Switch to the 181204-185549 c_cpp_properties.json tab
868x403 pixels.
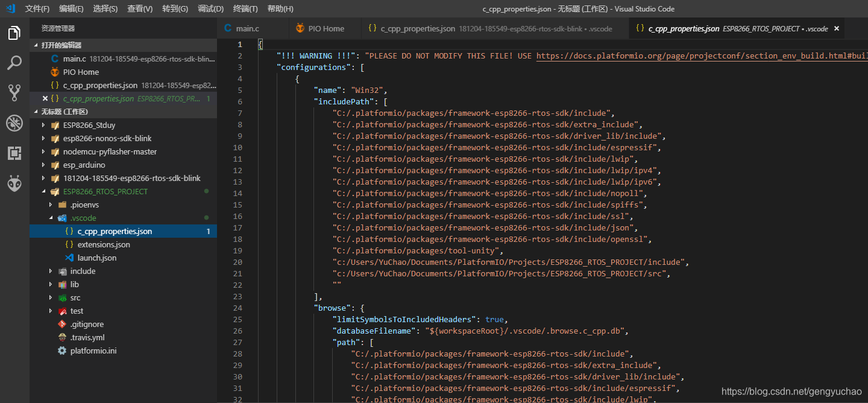click(494, 28)
